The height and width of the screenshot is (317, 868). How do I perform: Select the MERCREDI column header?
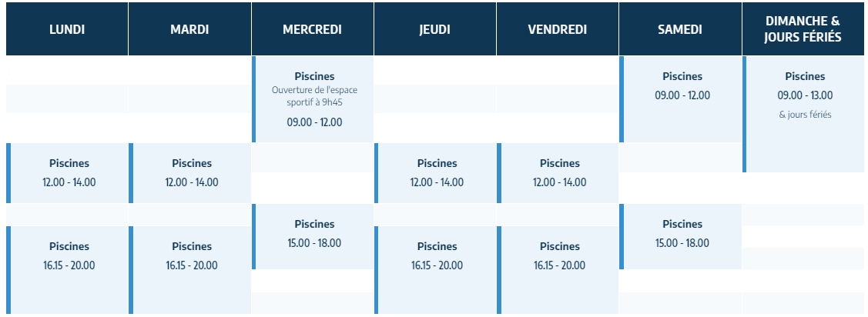(312, 28)
